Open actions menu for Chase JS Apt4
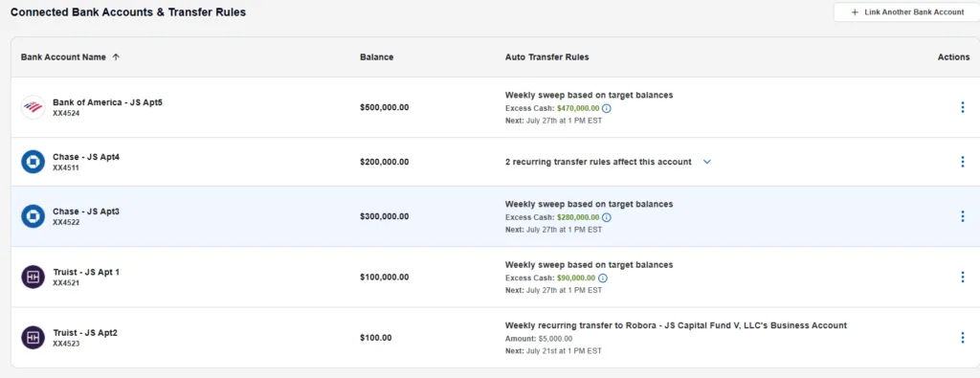The width and height of the screenshot is (980, 378). click(963, 162)
